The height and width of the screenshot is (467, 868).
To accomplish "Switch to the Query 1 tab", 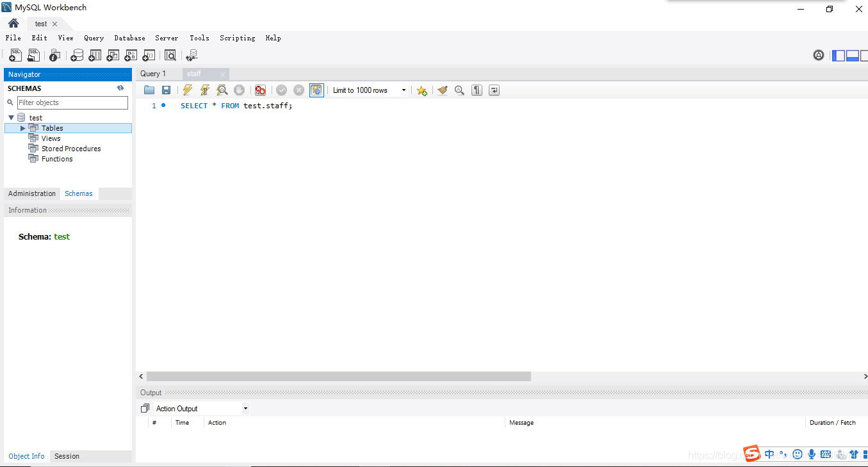I will tap(153, 74).
